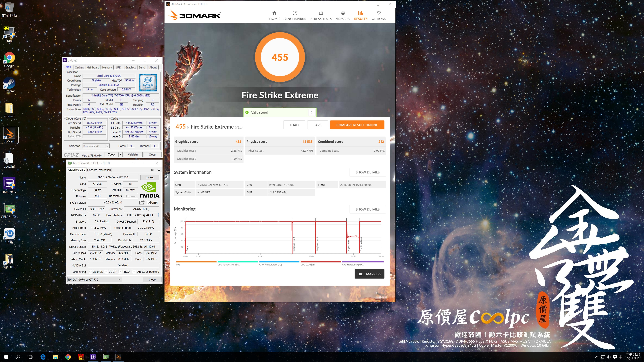Open OPTIONS gear in 3DMark
644x362 pixels.
(379, 15)
